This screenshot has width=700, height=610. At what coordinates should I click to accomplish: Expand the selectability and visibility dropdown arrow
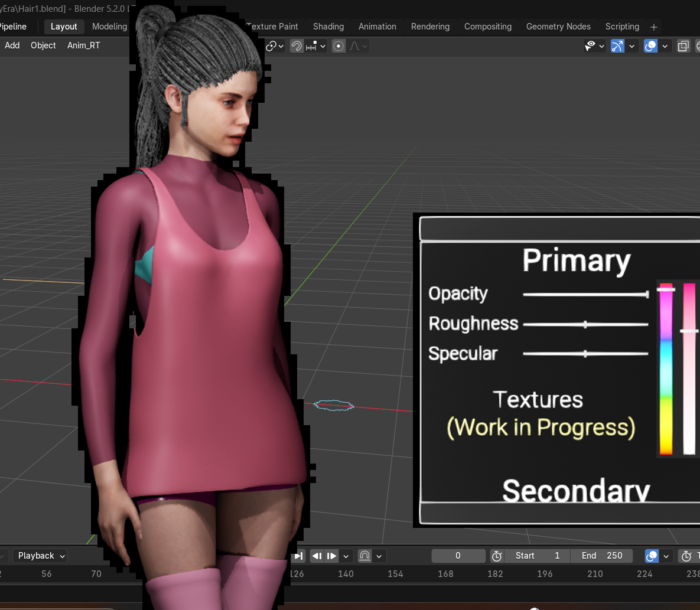602,46
